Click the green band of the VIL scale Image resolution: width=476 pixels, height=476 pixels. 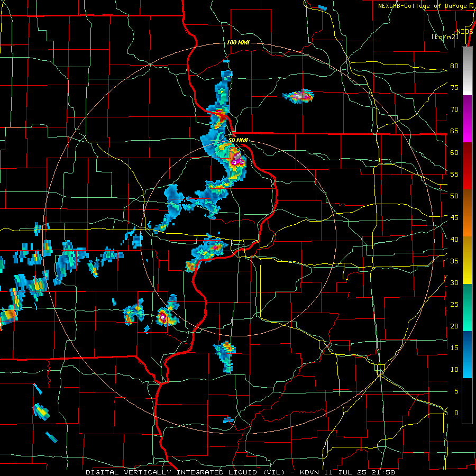[467, 307]
